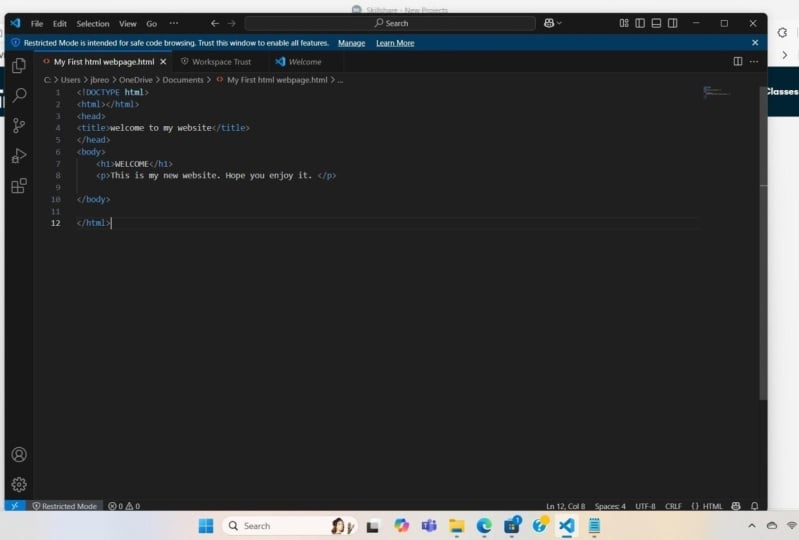This screenshot has height=540, width=799.
Task: Open Microsoft Edge from the taskbar
Action: click(x=484, y=526)
